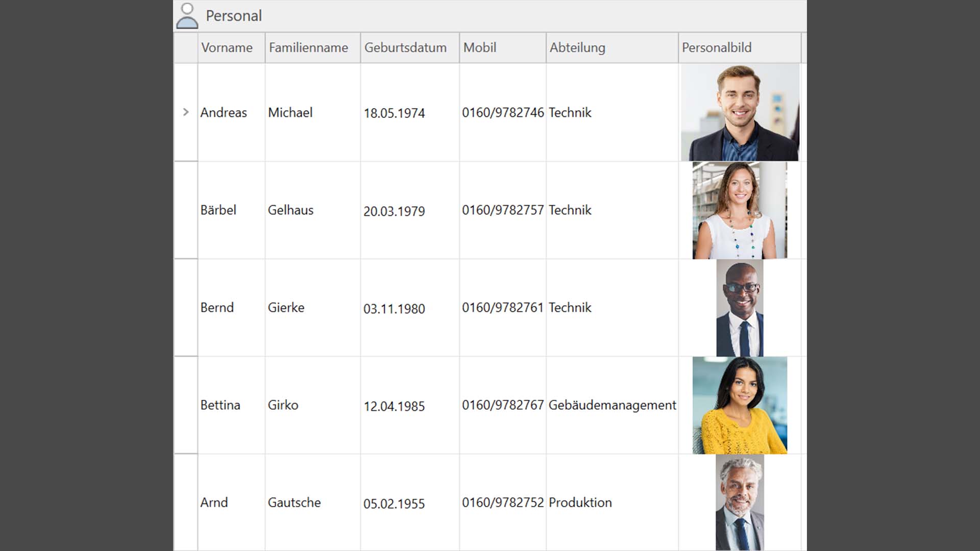
Task: Select the Bärbel row header cell
Action: pyautogui.click(x=186, y=210)
